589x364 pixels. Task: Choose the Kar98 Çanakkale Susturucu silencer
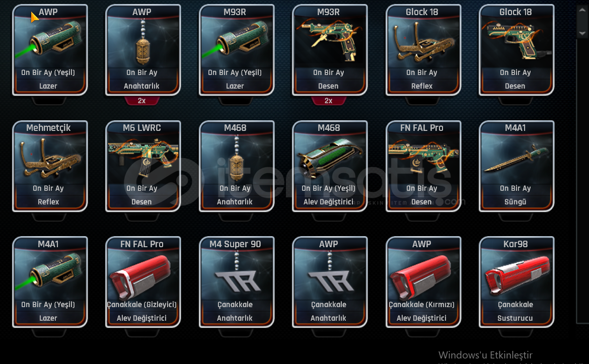[x=517, y=282]
